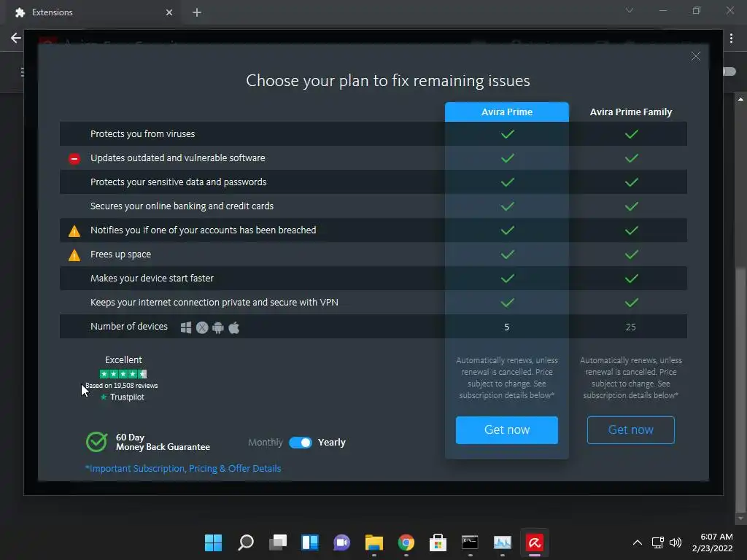The height and width of the screenshot is (560, 747).
Task: Click Get now under Avira Prime Family
Action: 630,430
